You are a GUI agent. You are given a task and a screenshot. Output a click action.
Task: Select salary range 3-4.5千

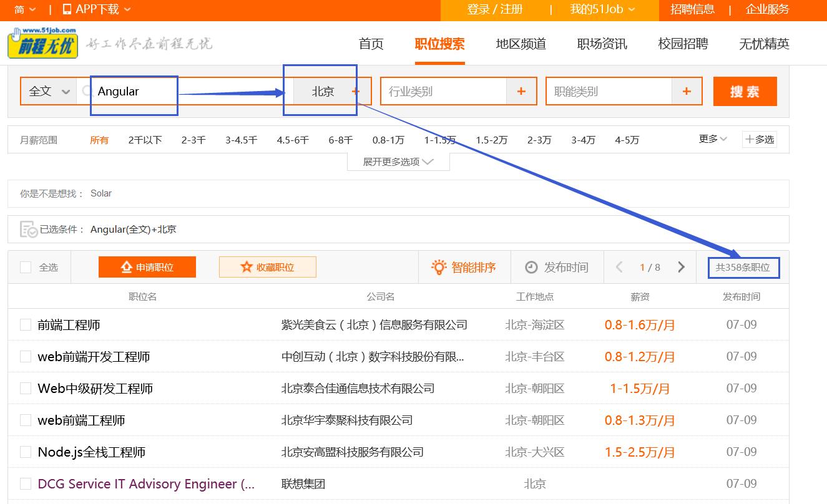(242, 140)
